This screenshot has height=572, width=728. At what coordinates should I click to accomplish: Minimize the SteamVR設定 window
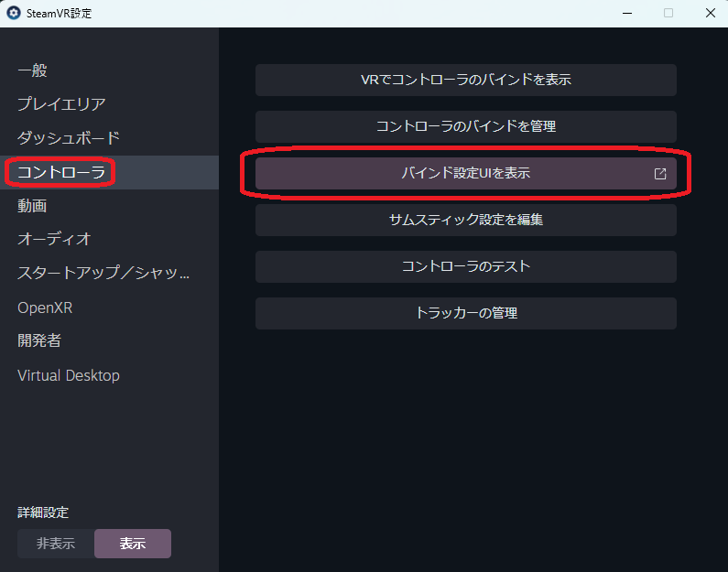(627, 13)
